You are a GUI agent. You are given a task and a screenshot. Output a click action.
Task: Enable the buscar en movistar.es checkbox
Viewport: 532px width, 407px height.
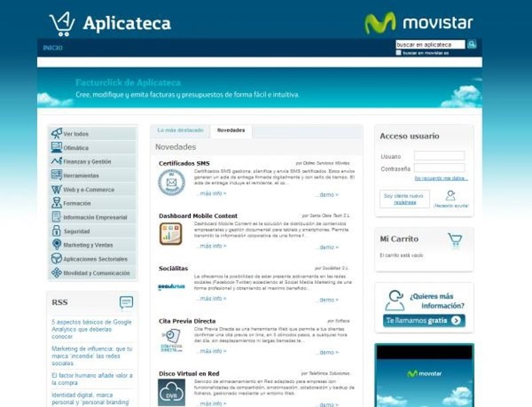398,53
